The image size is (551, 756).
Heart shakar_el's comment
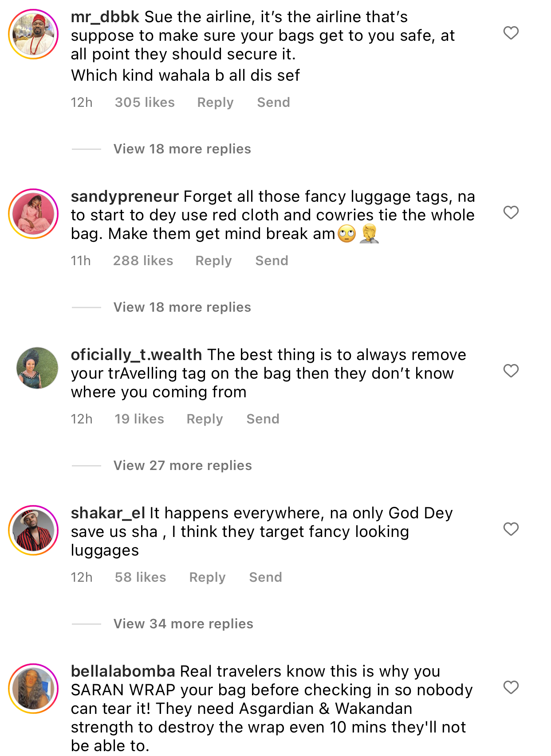tap(511, 529)
